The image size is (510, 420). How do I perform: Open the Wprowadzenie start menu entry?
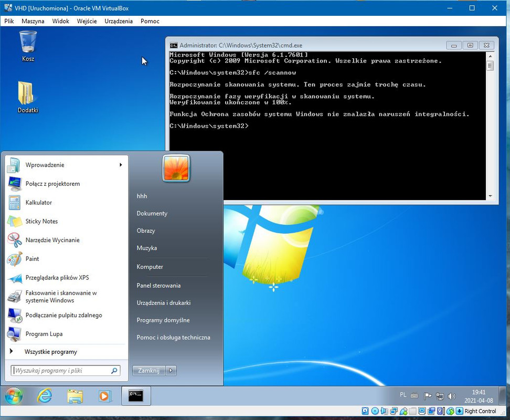tap(65, 165)
